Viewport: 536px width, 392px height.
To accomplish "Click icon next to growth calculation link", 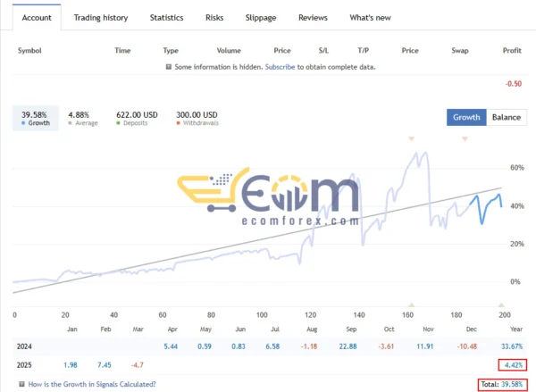I will click(21, 384).
